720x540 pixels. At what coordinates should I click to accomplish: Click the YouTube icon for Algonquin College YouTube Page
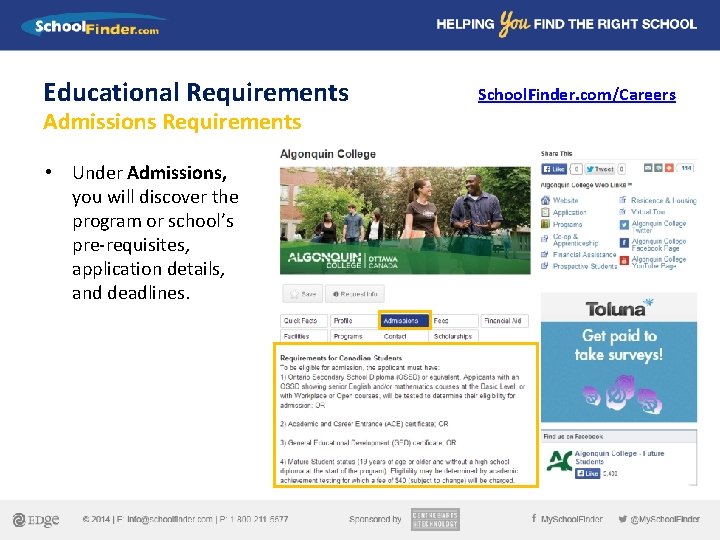point(624,261)
